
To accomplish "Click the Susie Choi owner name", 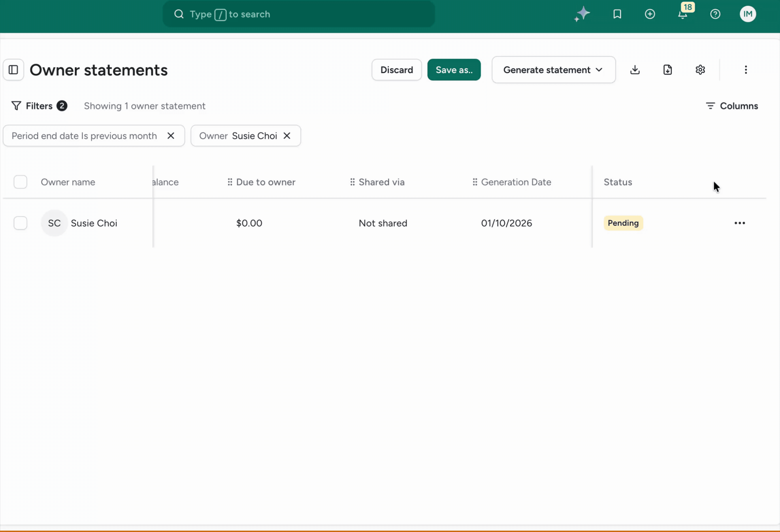I will coord(94,223).
